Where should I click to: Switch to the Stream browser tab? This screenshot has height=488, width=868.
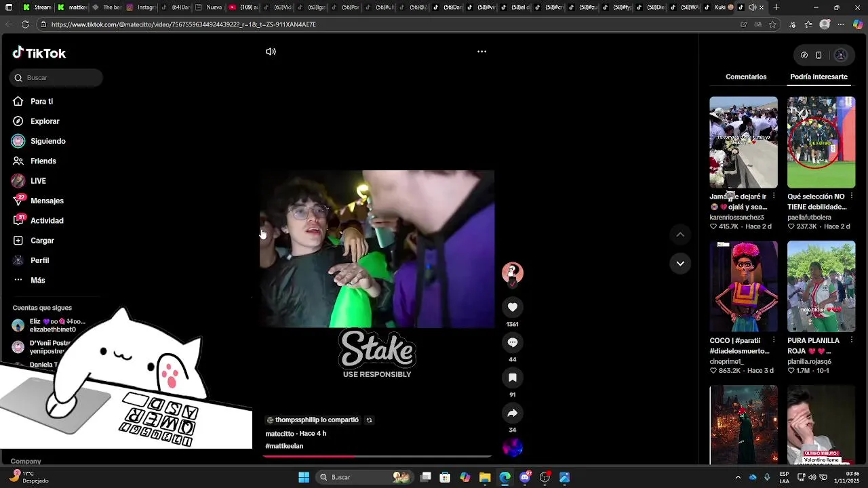click(37, 7)
